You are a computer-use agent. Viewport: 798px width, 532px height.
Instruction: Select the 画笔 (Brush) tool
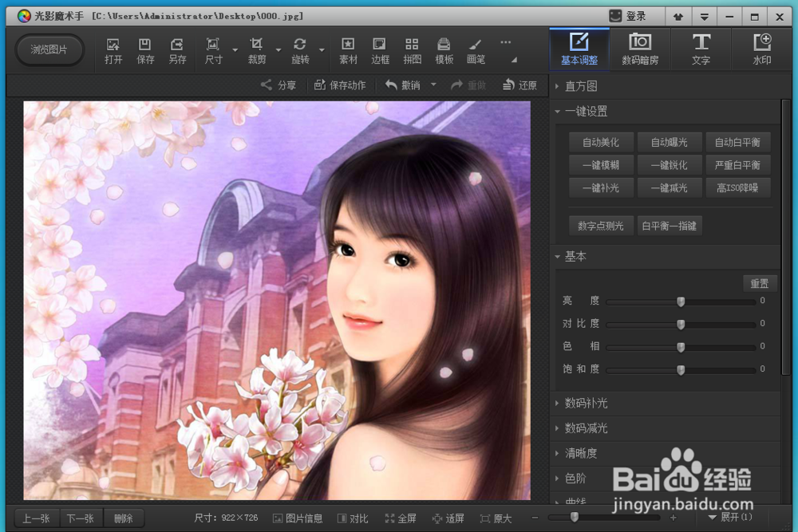(x=476, y=50)
